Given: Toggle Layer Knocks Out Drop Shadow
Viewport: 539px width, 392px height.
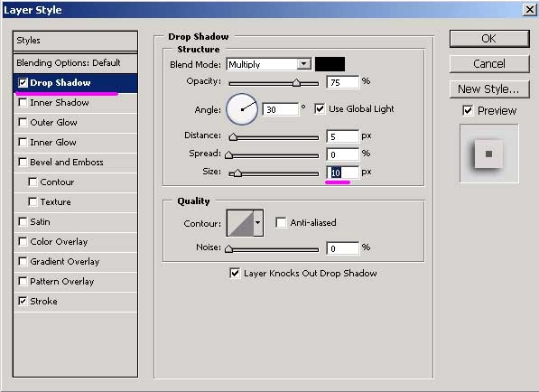Looking at the screenshot, I should [x=235, y=274].
